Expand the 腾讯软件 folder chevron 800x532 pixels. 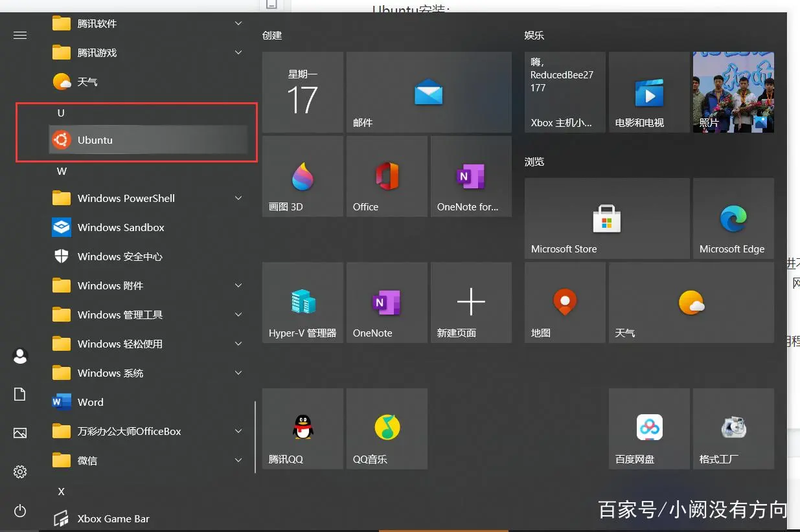(238, 24)
